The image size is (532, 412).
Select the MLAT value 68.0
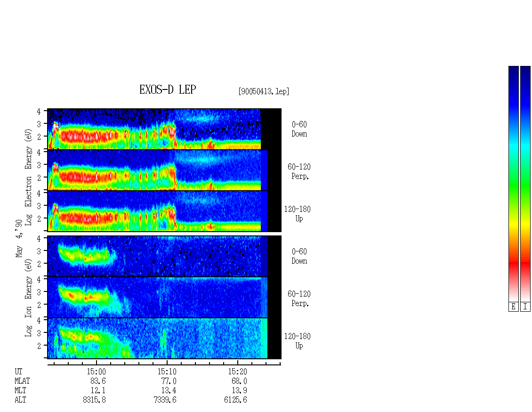pyautogui.click(x=239, y=381)
